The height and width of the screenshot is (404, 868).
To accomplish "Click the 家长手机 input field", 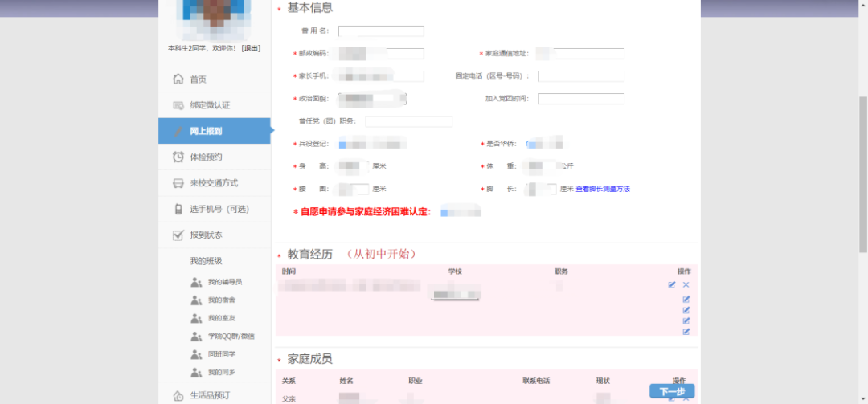I will point(381,75).
